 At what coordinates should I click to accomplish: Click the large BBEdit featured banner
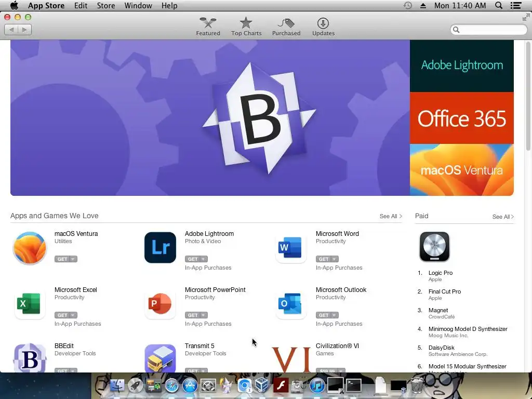(210, 118)
